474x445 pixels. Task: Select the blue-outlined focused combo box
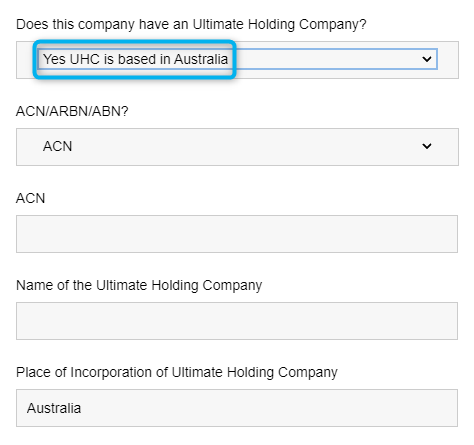pos(237,59)
